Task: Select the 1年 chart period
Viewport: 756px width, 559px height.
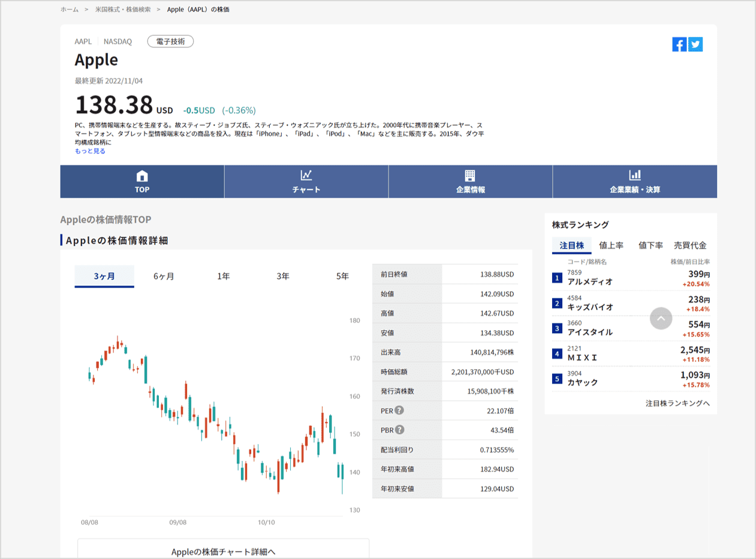Action: (x=223, y=276)
